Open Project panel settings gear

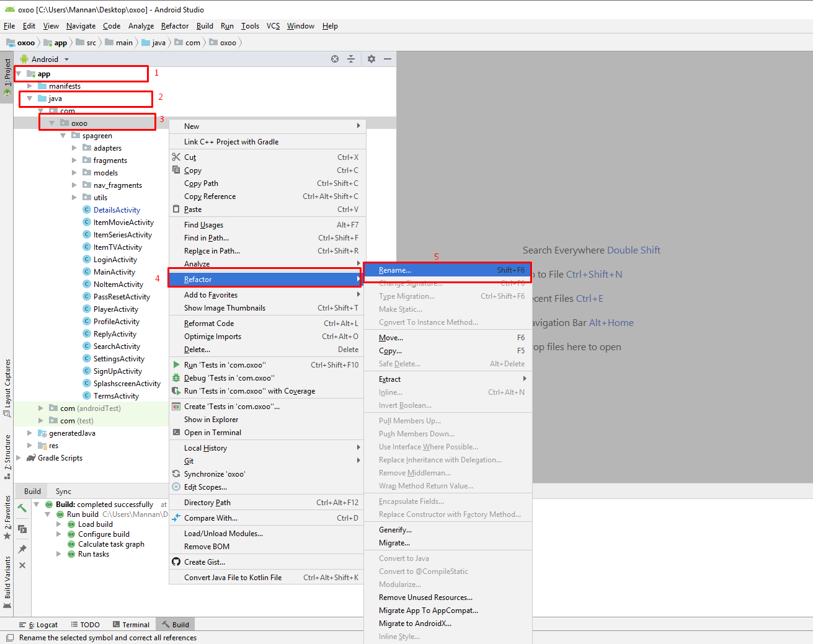click(x=371, y=59)
